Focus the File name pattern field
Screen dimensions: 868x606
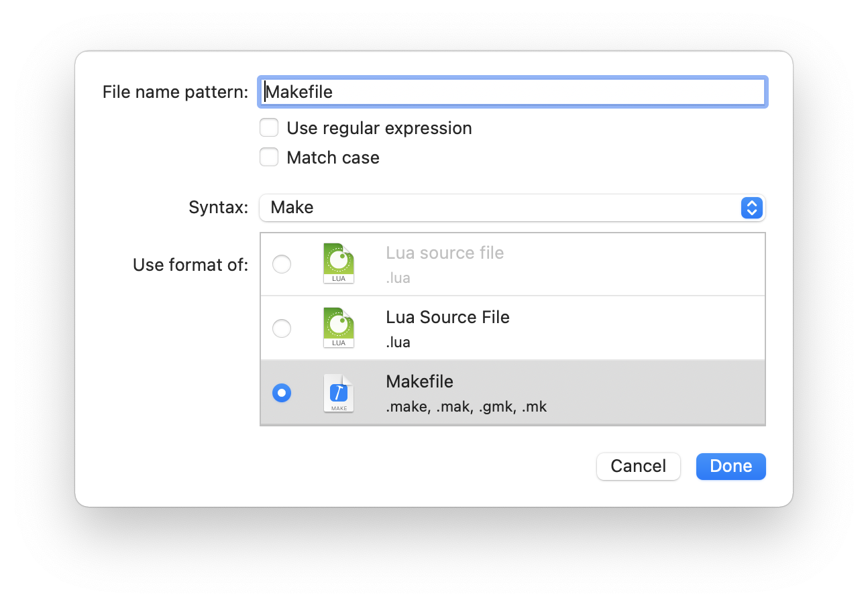pos(512,92)
